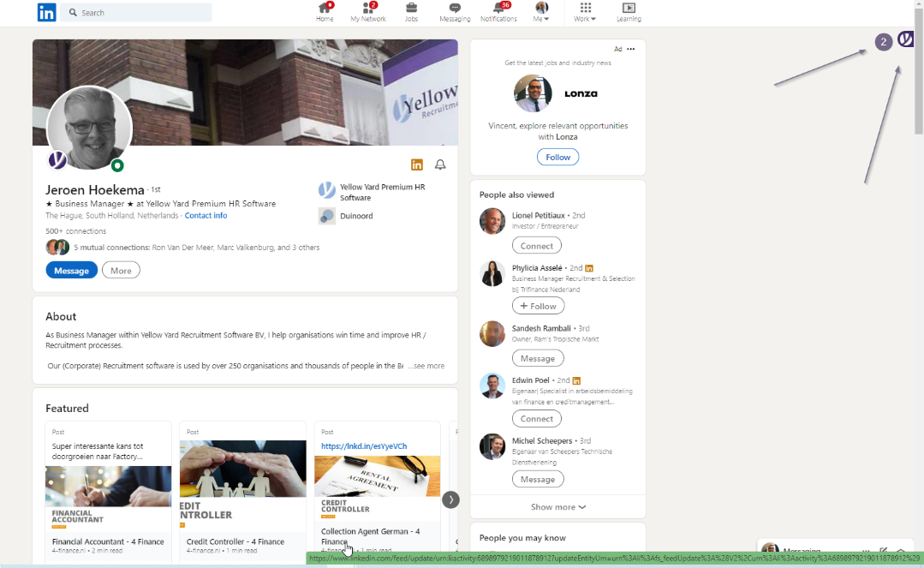The height and width of the screenshot is (568, 924).
Task: Connect with Edwin Poel
Action: click(537, 419)
